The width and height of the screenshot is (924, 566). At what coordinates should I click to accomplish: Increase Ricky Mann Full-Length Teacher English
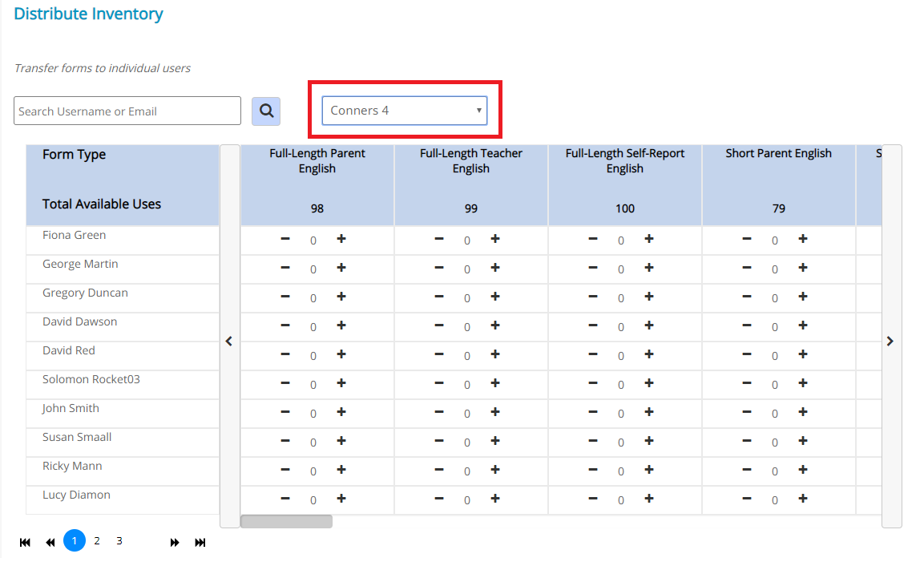tap(495, 470)
